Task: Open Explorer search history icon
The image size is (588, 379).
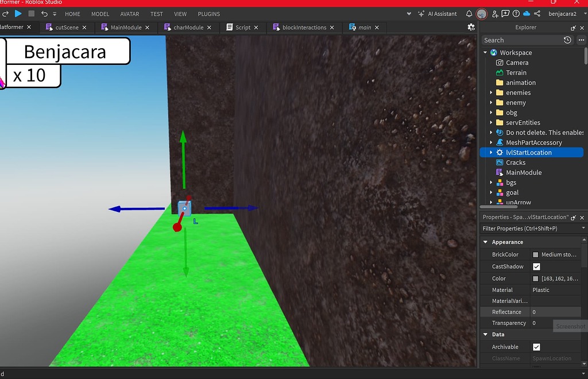Action: [567, 40]
